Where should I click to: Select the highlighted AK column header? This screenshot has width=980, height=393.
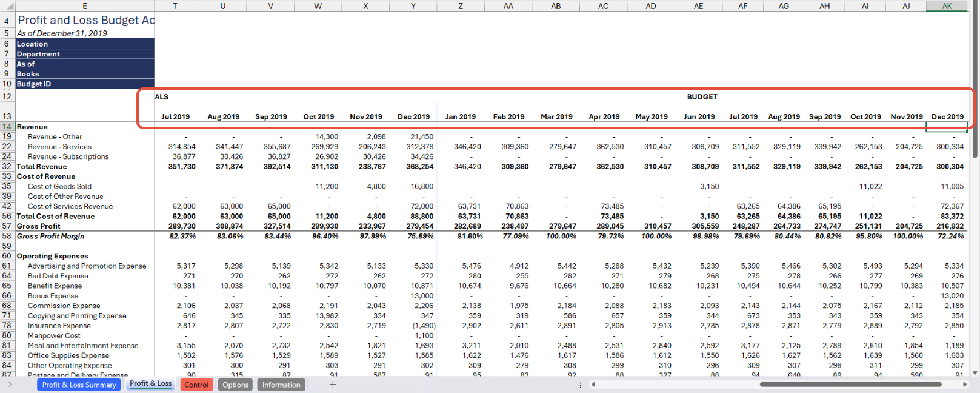[947, 6]
